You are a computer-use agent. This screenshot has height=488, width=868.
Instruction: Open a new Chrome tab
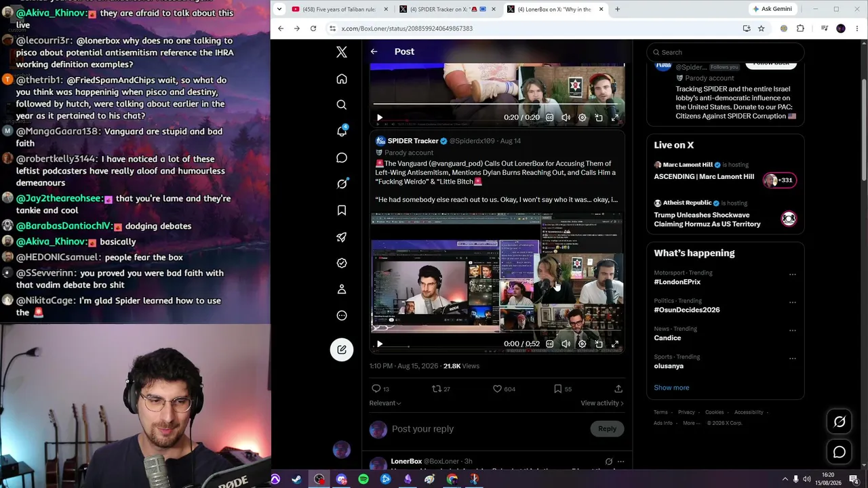click(x=617, y=9)
